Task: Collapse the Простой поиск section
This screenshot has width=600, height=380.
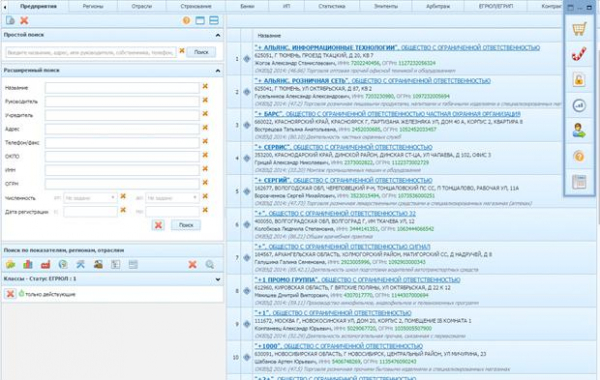Action: click(x=218, y=35)
